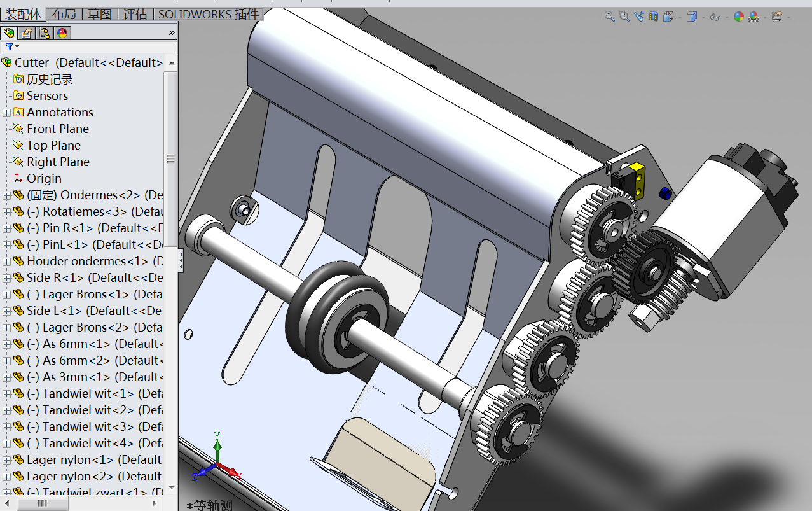Open Hide/Show Items dropdown arrow
Image resolution: width=812 pixels, height=511 pixels.
[x=727, y=18]
